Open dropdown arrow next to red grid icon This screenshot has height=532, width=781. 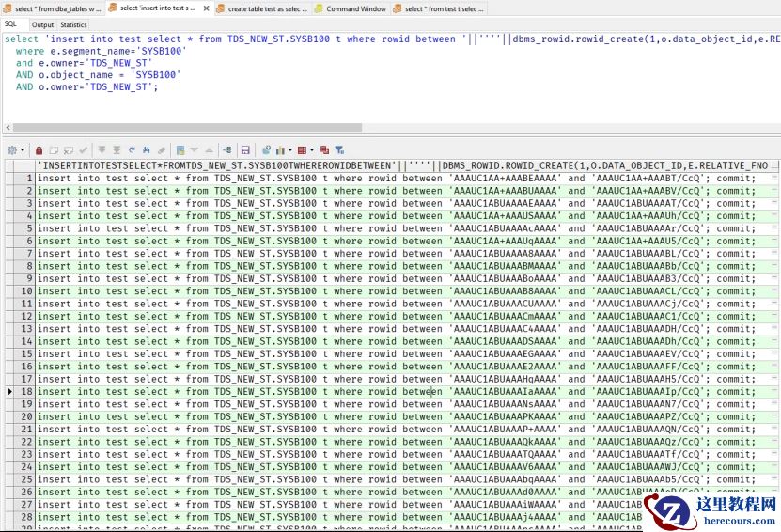(312, 150)
